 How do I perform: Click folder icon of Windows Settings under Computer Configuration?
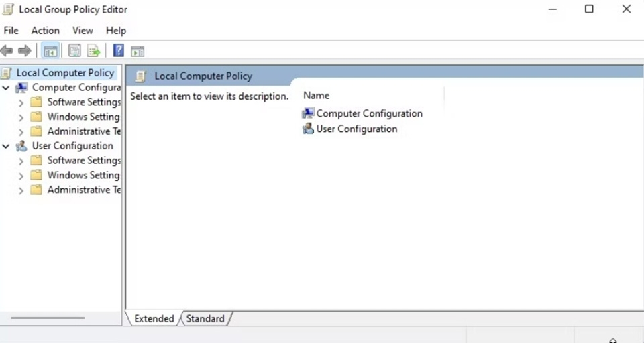coord(36,117)
